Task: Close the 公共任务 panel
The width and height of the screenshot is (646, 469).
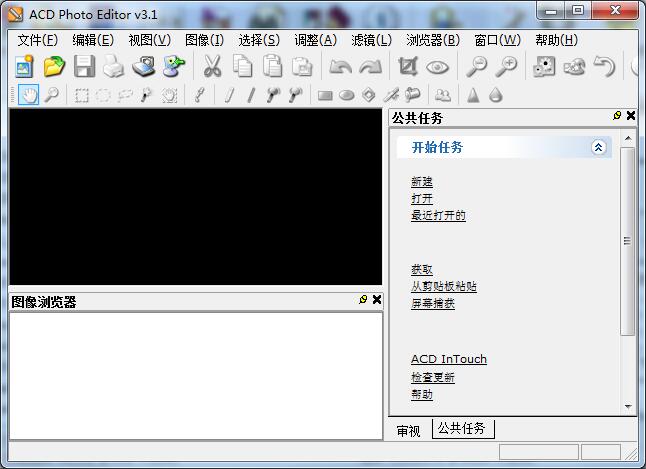Action: click(x=631, y=116)
